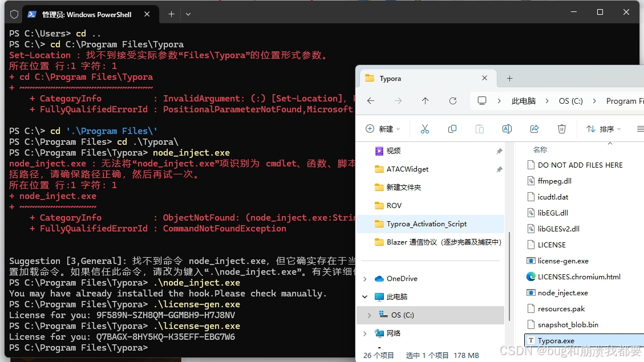Click the Program Files breadcrumb segment
The height and width of the screenshot is (362, 644).
pyautogui.click(x=624, y=101)
